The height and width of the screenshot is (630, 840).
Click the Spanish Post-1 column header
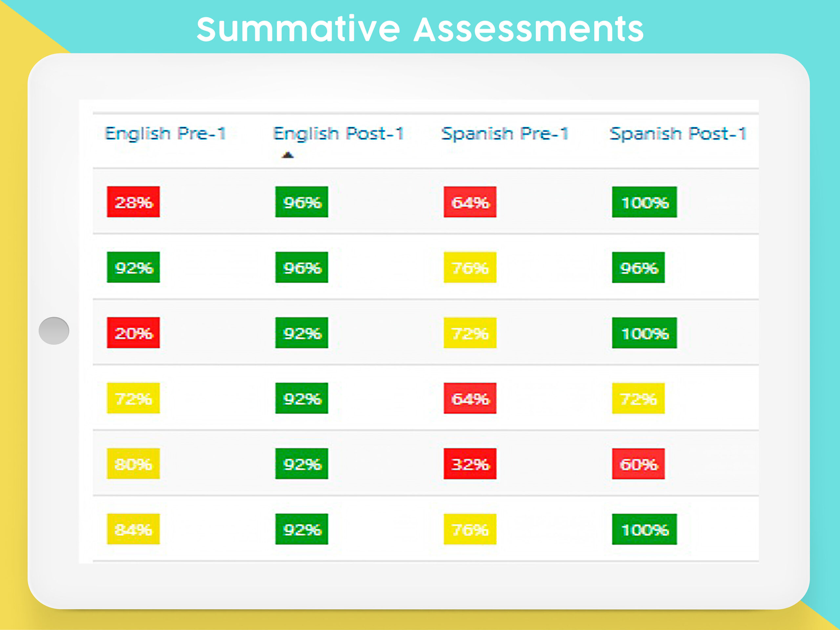[x=678, y=134]
